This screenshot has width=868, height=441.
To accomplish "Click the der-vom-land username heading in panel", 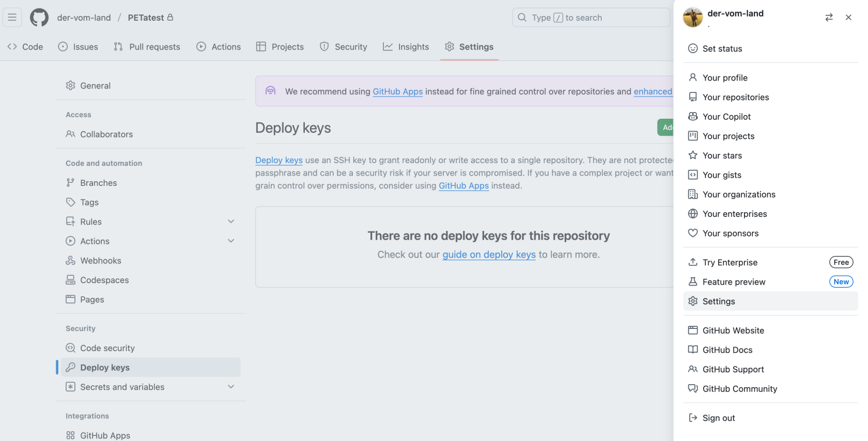I will (x=735, y=13).
